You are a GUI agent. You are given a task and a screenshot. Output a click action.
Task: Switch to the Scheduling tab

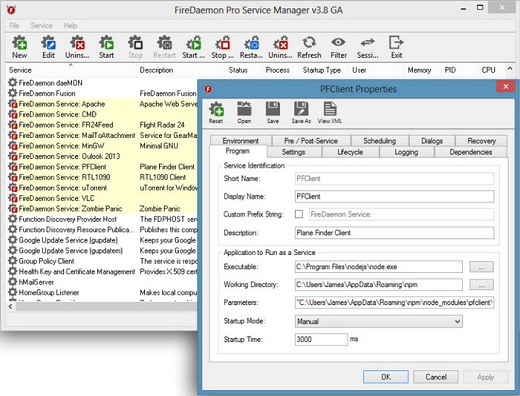click(x=380, y=140)
